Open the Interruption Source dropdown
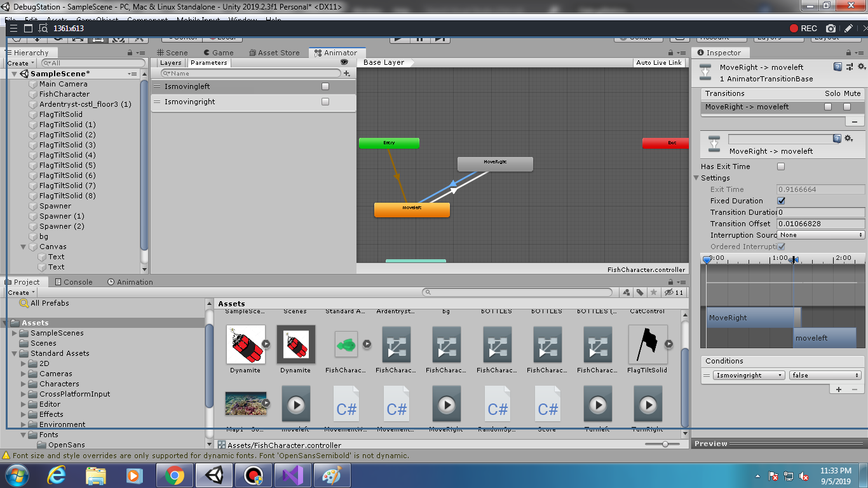 click(x=821, y=235)
